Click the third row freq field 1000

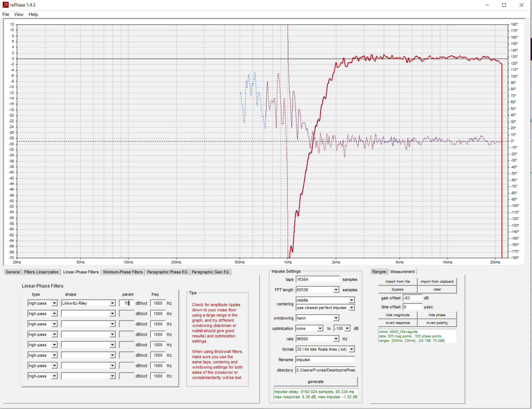click(158, 324)
